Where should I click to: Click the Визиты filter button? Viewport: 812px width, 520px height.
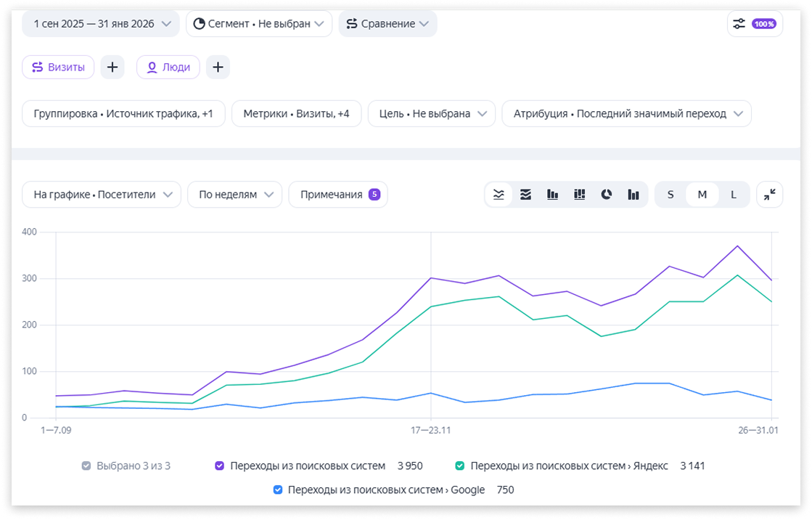point(58,68)
